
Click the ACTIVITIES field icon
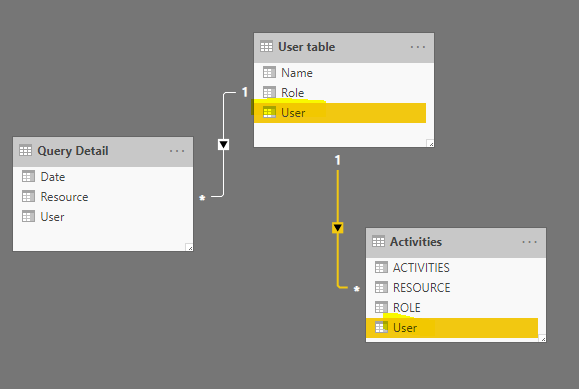pyautogui.click(x=381, y=267)
